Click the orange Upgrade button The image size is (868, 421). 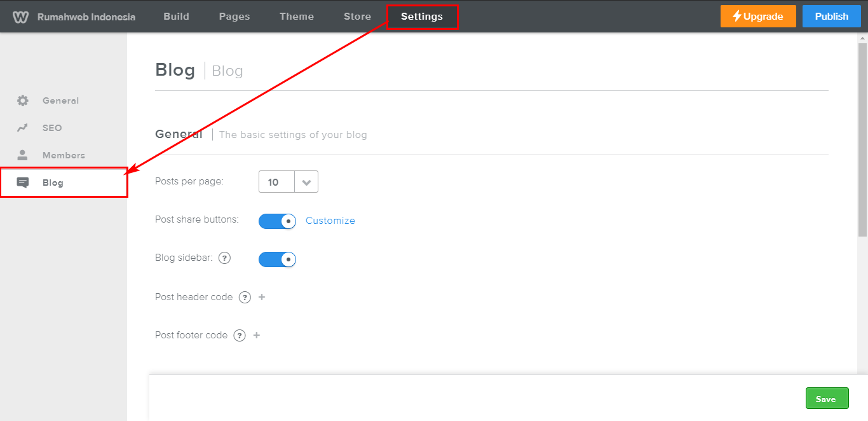pyautogui.click(x=758, y=17)
